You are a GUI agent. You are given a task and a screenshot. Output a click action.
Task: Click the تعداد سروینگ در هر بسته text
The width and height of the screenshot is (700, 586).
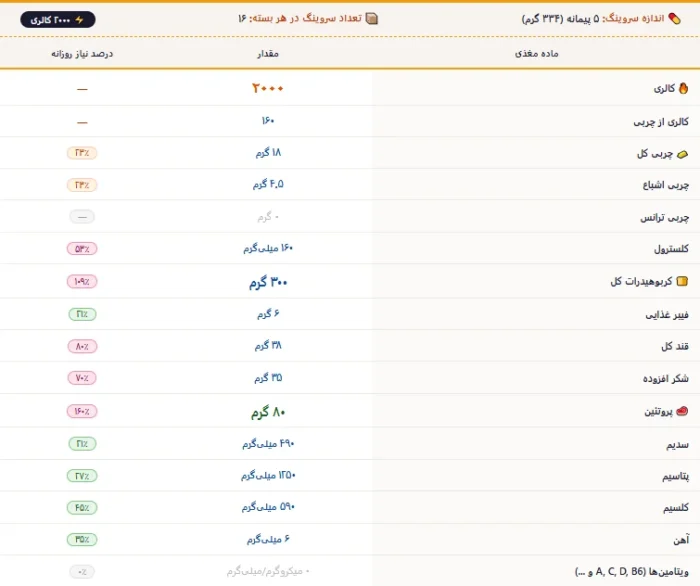pyautogui.click(x=306, y=18)
